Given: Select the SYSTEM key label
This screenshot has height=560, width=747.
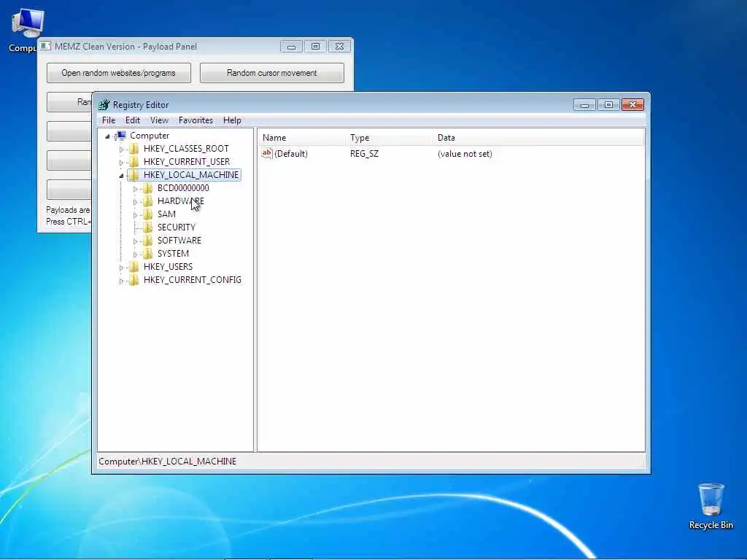Looking at the screenshot, I should click(174, 253).
